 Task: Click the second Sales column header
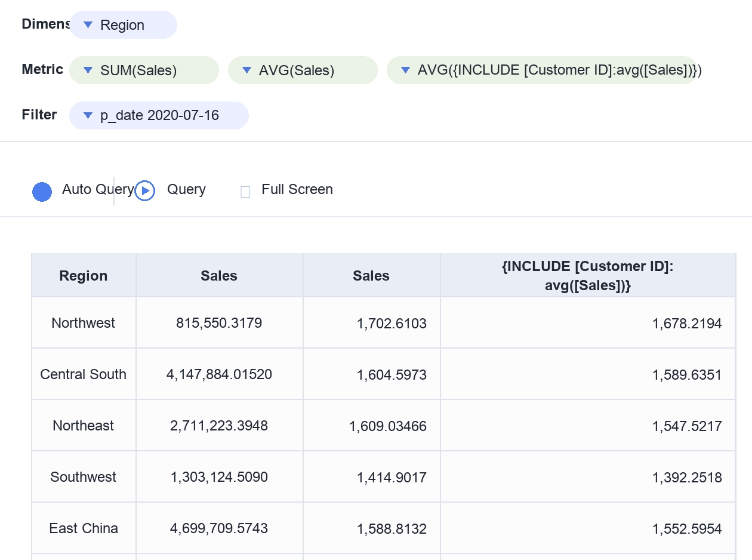(x=371, y=275)
